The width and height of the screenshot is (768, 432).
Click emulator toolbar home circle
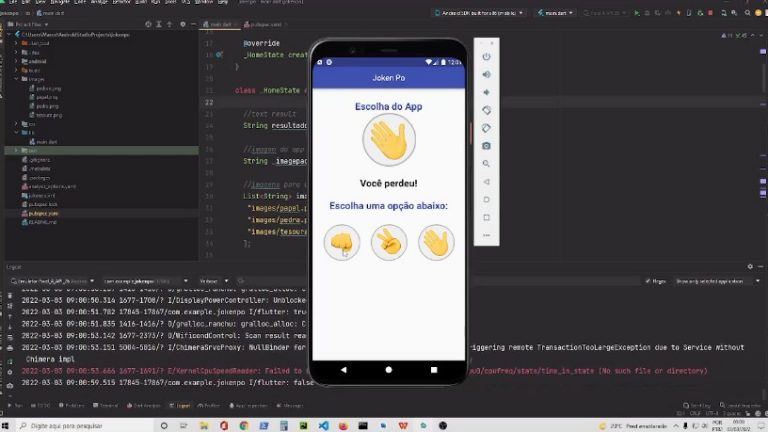tap(486, 199)
